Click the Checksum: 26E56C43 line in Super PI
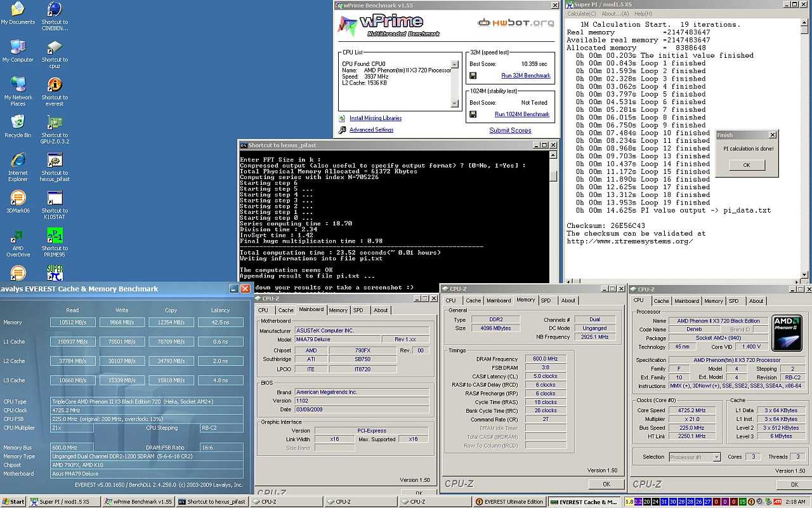This screenshot has width=812, height=508. point(606,225)
